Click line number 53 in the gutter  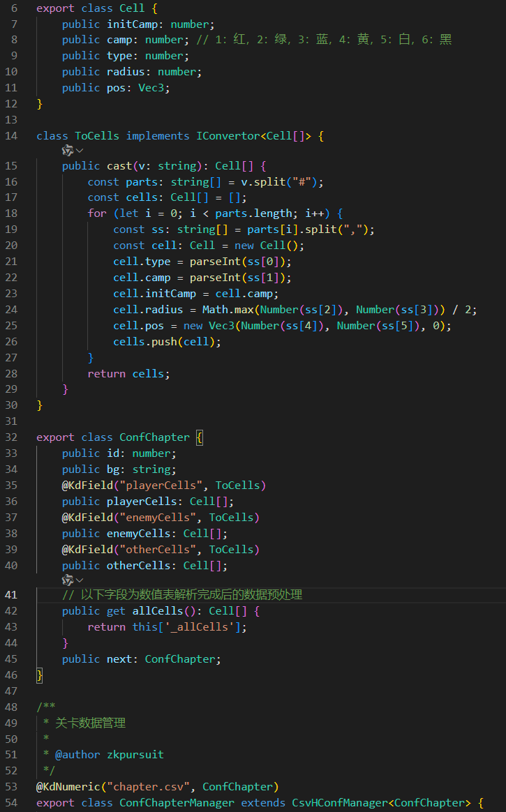11,787
